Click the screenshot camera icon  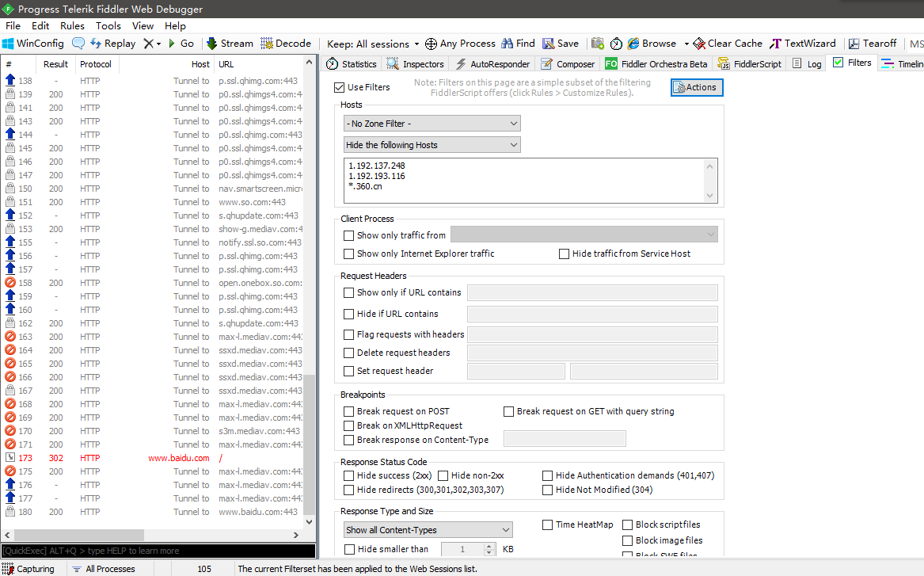tap(598, 43)
